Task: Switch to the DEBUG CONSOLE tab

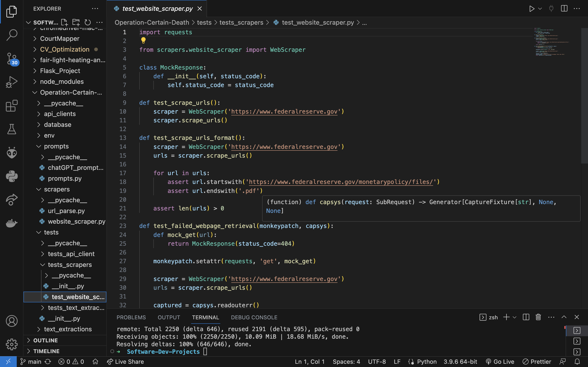Action: (254, 317)
